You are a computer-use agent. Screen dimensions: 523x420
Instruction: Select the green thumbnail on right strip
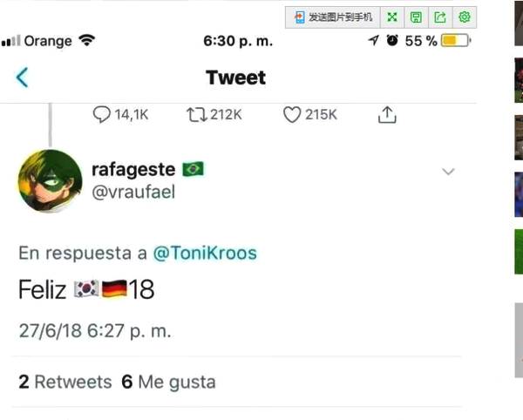(x=518, y=251)
